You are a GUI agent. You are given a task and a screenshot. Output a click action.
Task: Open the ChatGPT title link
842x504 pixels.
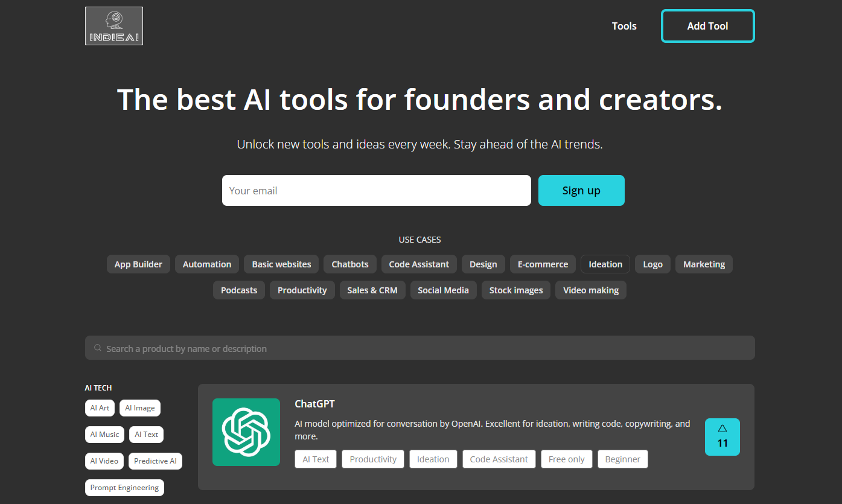314,404
